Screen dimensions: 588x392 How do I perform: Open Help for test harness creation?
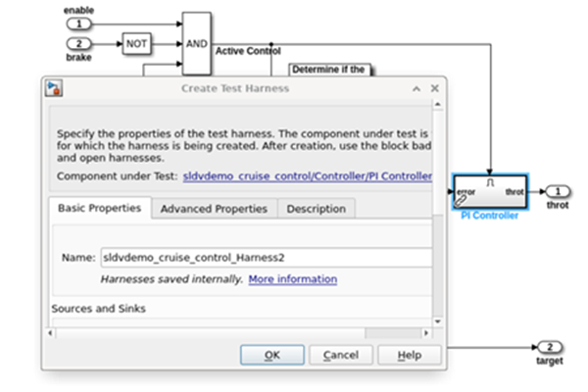pos(409,355)
